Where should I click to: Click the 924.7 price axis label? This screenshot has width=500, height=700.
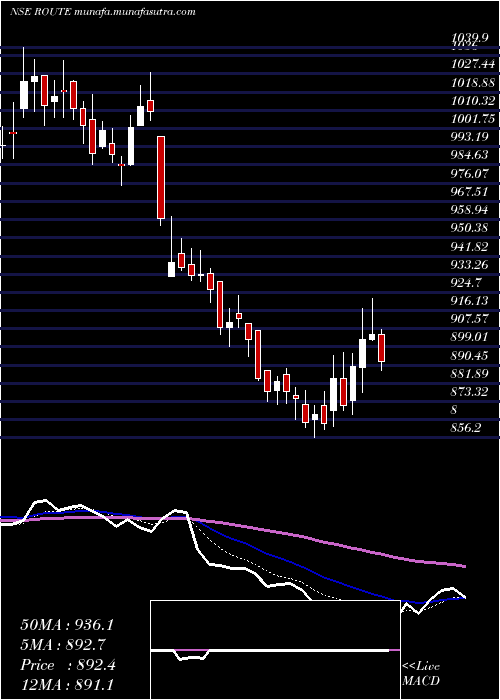coord(467,283)
